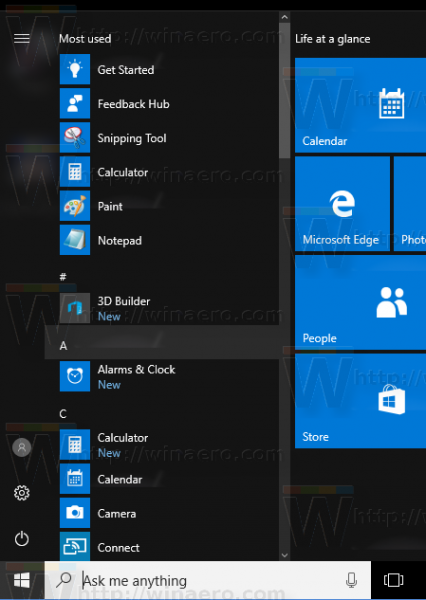Open the Calendar live tile
Viewport: 426px width, 600px height.
[361, 105]
